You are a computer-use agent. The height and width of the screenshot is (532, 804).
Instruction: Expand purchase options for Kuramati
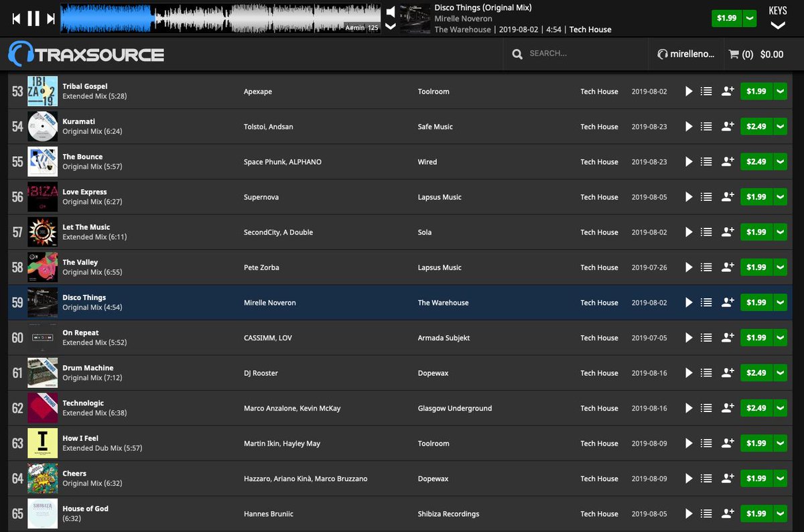coord(781,127)
